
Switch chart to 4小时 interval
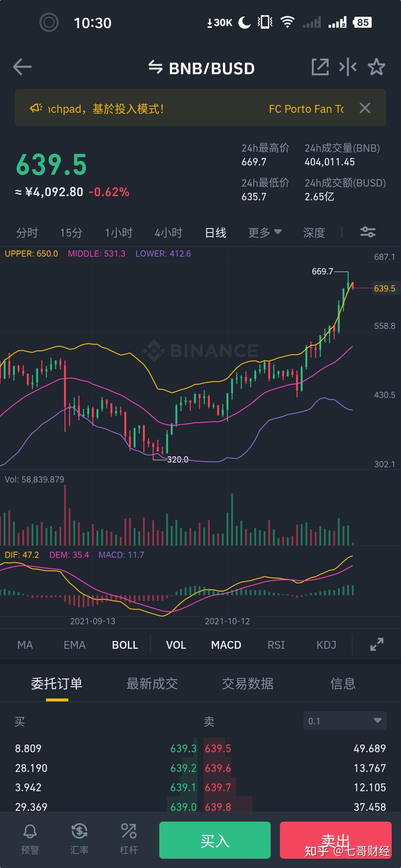tap(169, 233)
